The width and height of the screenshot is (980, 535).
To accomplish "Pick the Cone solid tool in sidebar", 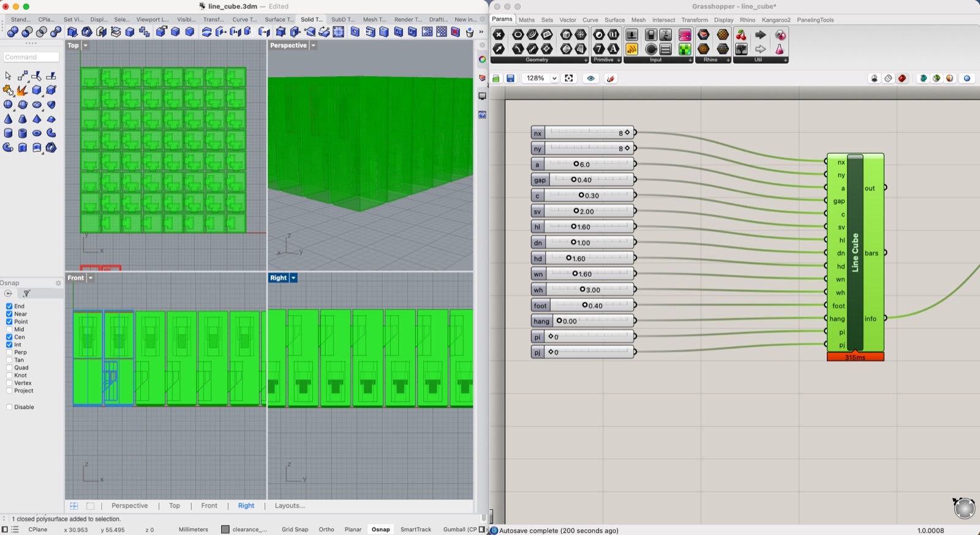I will pos(9,119).
